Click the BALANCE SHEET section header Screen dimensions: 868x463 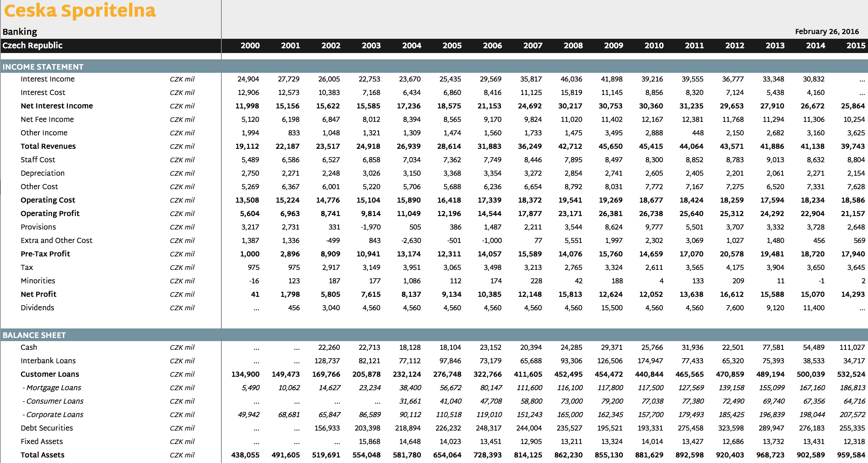(x=34, y=335)
